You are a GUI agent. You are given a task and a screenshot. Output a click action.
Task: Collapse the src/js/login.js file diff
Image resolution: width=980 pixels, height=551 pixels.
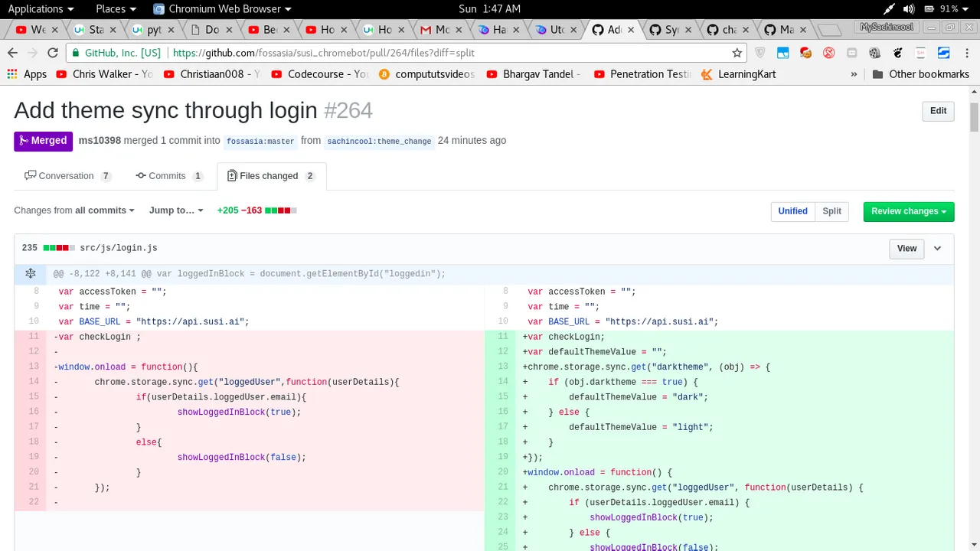point(937,248)
